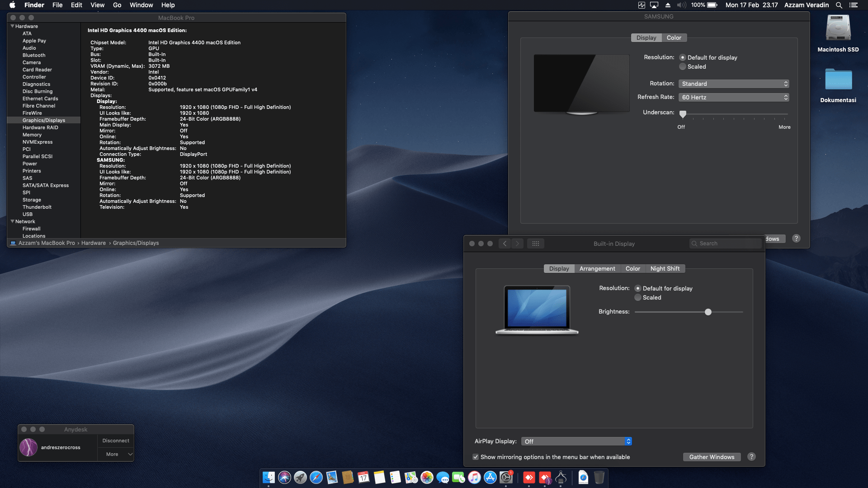Open help button in Built-in Display window

click(x=751, y=456)
